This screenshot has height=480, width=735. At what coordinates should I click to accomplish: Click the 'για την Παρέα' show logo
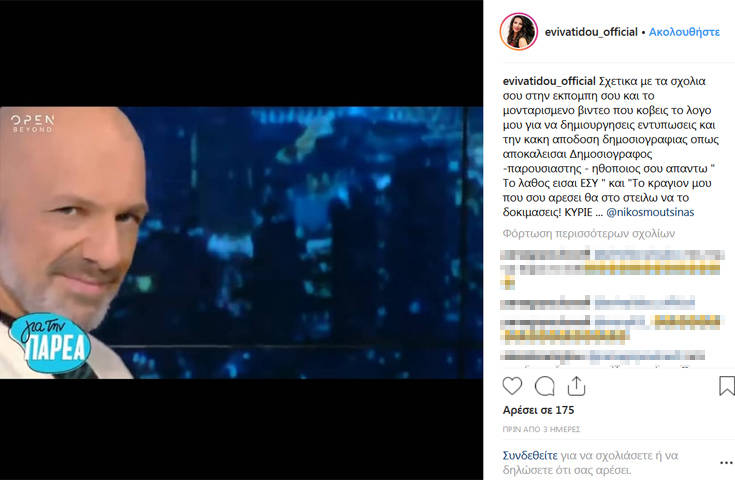(x=50, y=343)
